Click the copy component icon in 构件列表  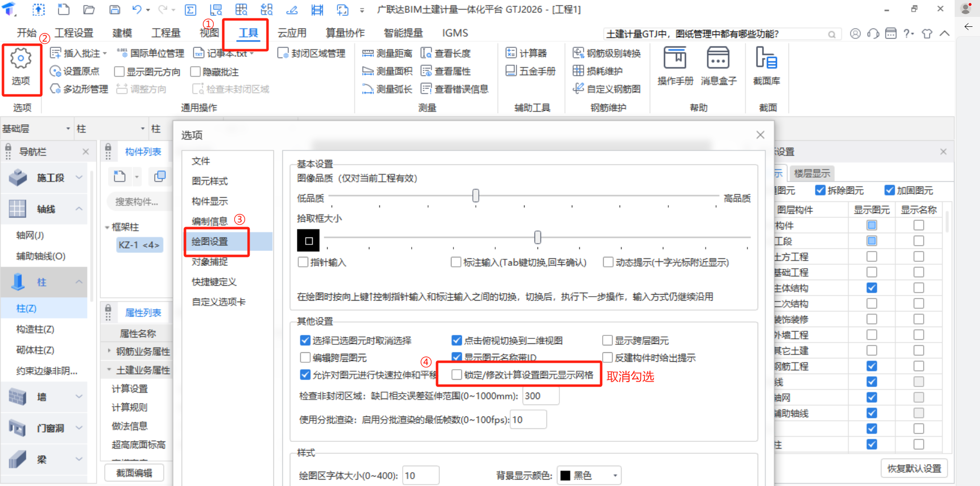click(x=160, y=176)
